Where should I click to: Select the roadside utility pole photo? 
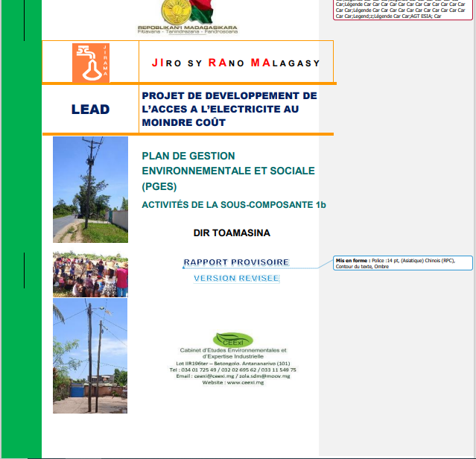pos(90,189)
